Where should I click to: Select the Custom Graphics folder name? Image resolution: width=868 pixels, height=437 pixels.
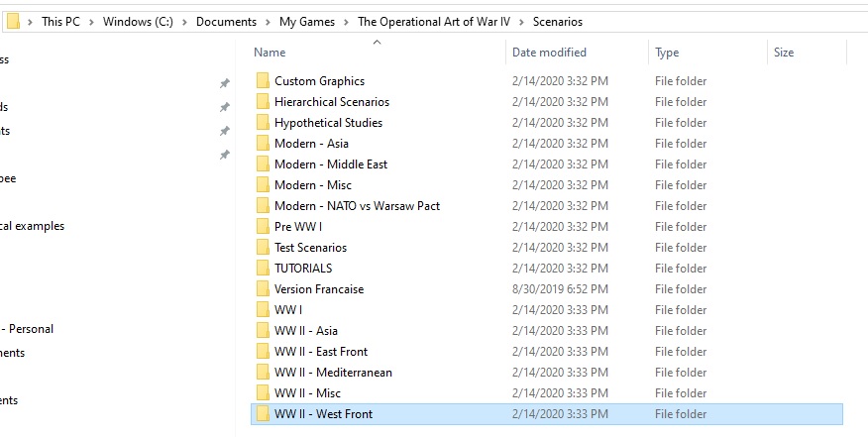pyautogui.click(x=319, y=81)
